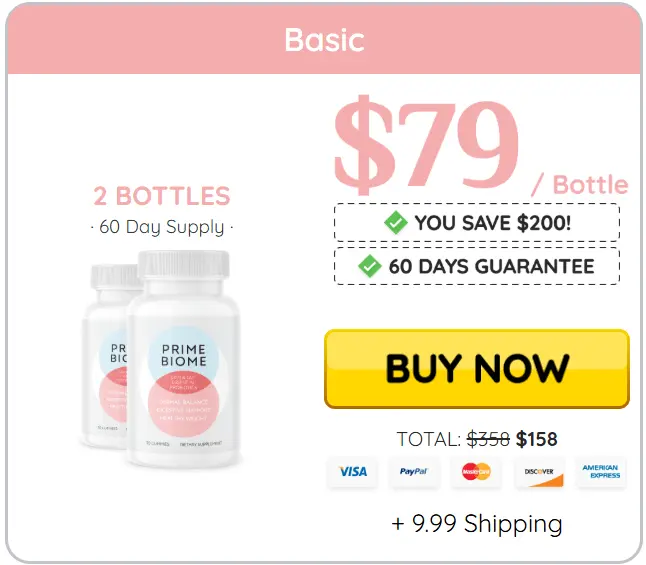Click the American Express icon
The image size is (646, 565).
click(x=601, y=472)
